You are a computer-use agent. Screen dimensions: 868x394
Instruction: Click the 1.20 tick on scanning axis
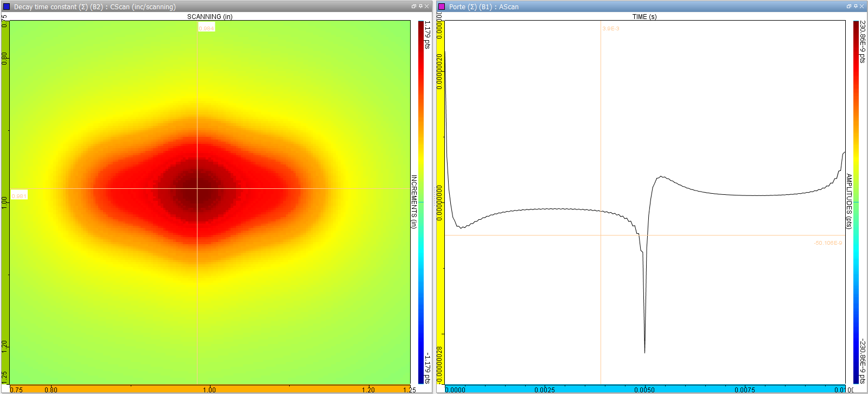click(368, 390)
